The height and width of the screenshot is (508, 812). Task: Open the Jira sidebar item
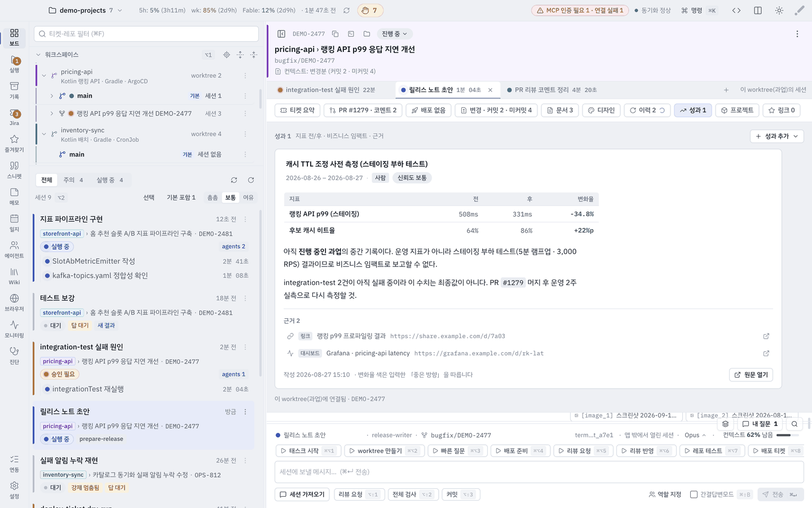14,117
